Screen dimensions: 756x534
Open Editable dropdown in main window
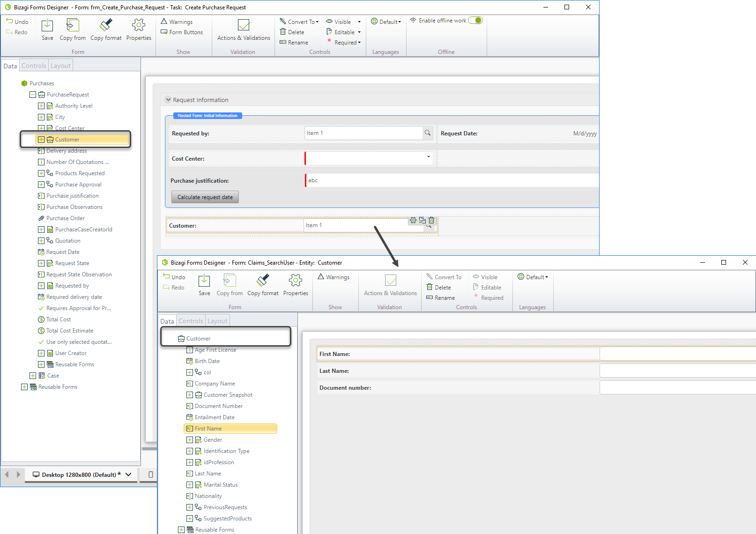coord(343,32)
